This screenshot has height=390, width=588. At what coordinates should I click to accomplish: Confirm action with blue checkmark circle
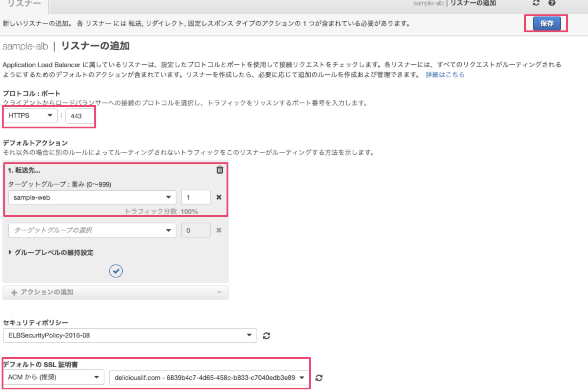click(116, 271)
